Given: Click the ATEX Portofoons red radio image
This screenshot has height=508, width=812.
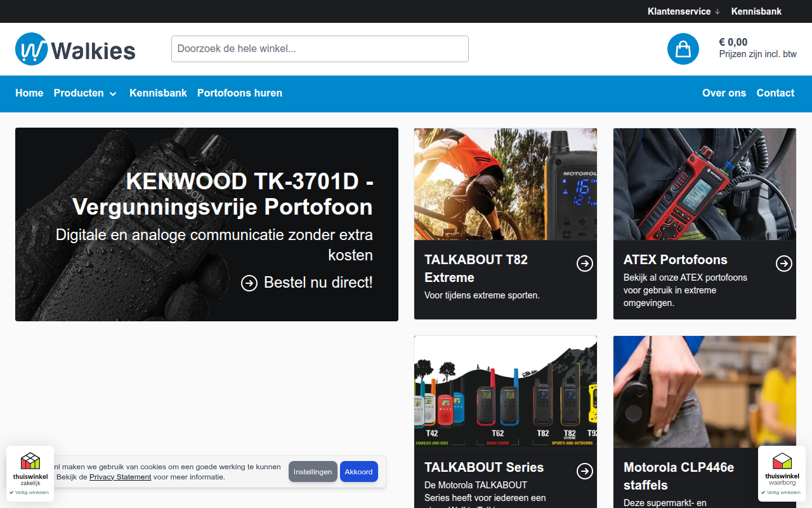Looking at the screenshot, I should click(x=705, y=184).
